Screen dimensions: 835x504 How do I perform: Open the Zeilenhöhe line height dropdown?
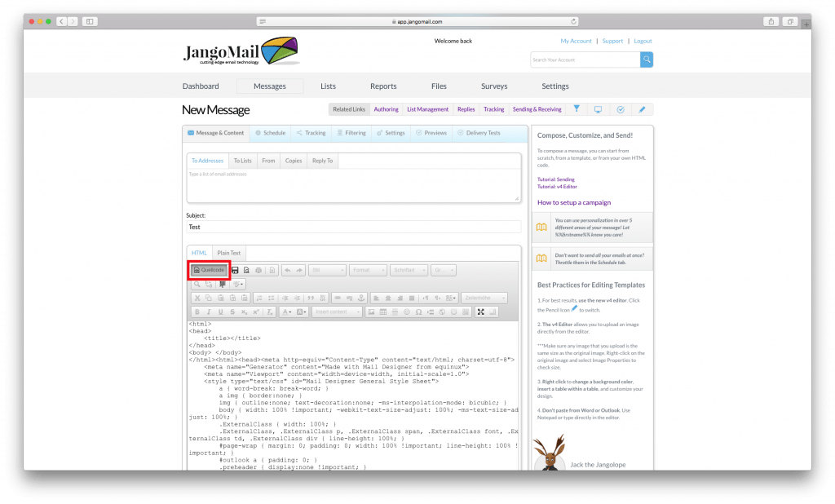pos(484,298)
